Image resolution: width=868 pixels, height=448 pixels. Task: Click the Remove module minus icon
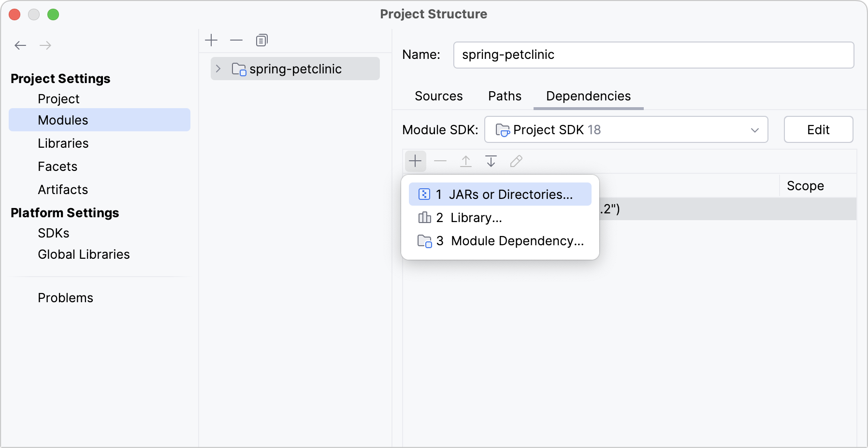236,40
